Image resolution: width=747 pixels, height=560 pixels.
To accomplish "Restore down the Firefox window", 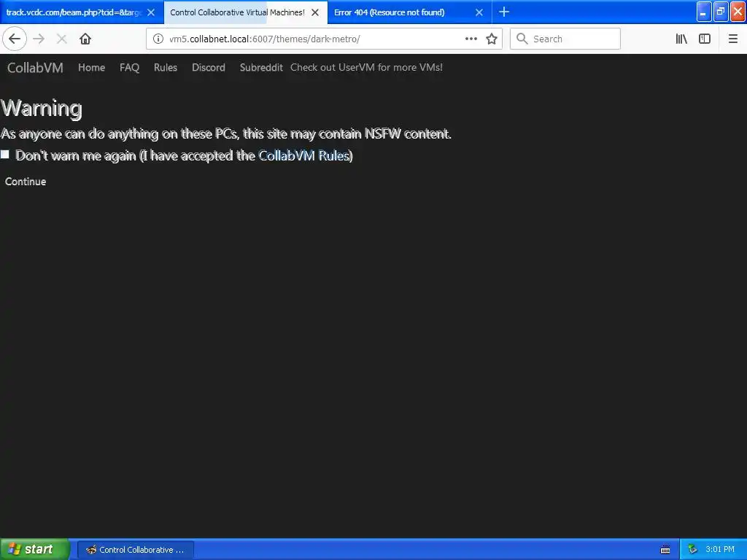I will pyautogui.click(x=721, y=12).
